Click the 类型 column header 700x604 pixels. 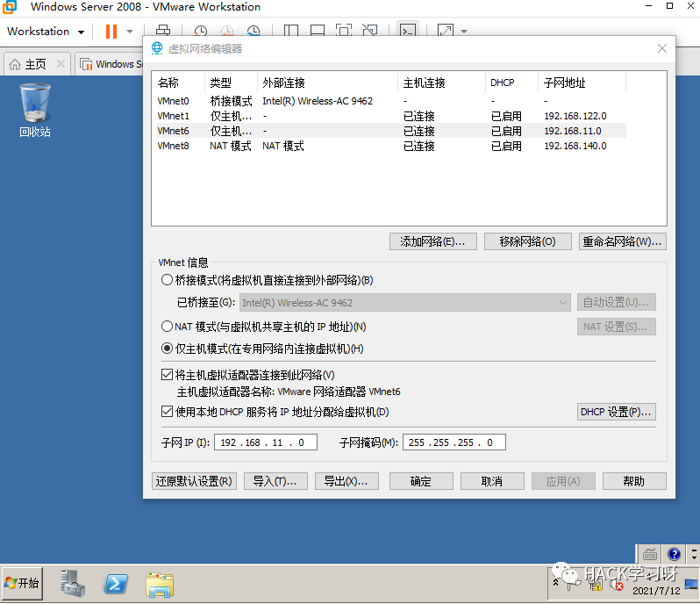pyautogui.click(x=231, y=83)
